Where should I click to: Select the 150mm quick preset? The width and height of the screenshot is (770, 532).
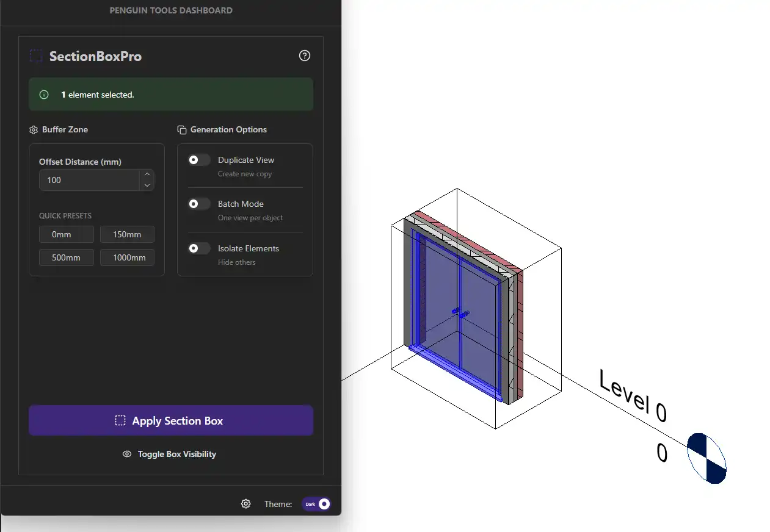point(127,234)
